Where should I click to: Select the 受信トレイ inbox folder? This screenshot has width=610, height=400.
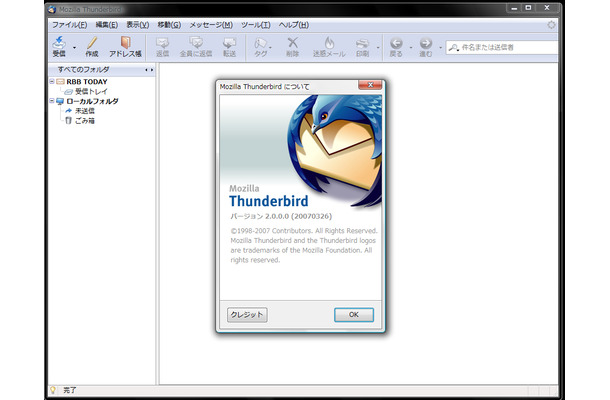[x=91, y=91]
